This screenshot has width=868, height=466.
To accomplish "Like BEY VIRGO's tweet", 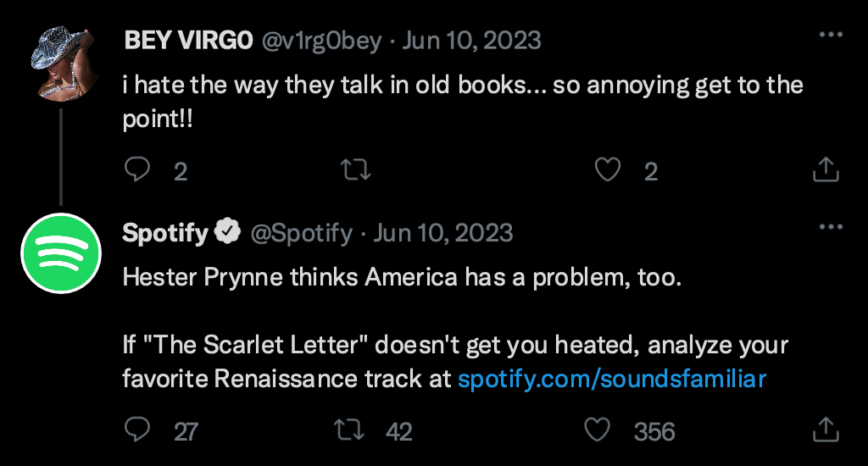I will 607,170.
